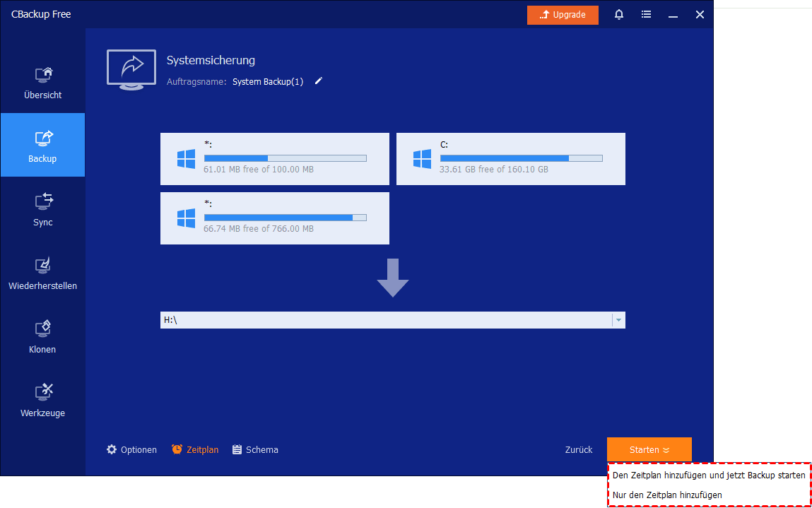Open the Schema backup settings
The height and width of the screenshot is (508, 812).
255,449
